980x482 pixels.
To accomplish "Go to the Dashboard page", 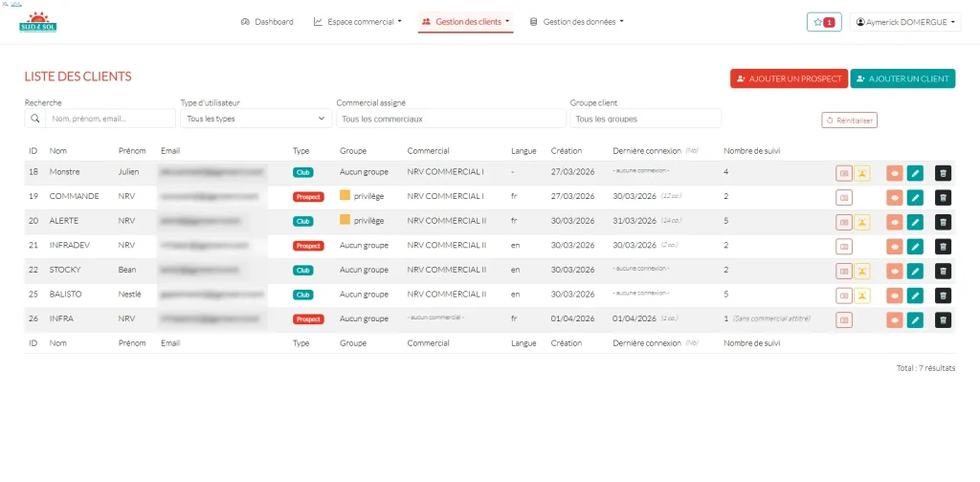I will (267, 22).
